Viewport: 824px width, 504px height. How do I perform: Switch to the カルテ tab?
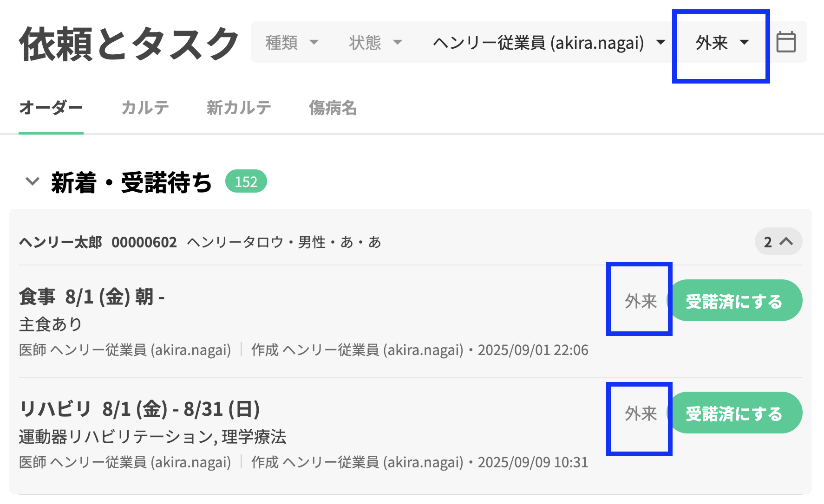pyautogui.click(x=145, y=108)
